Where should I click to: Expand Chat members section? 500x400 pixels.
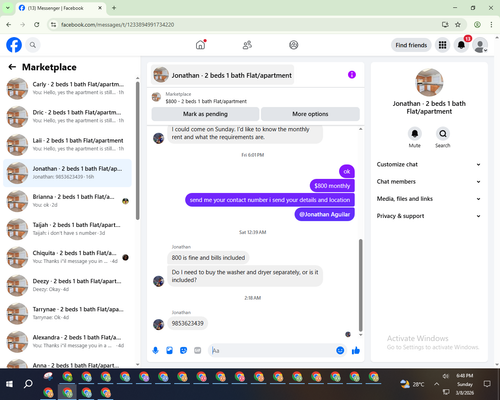tap(429, 182)
